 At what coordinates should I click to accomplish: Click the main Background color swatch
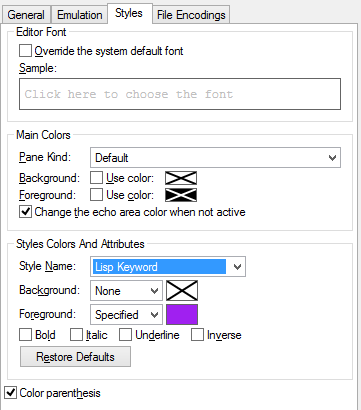tap(181, 178)
